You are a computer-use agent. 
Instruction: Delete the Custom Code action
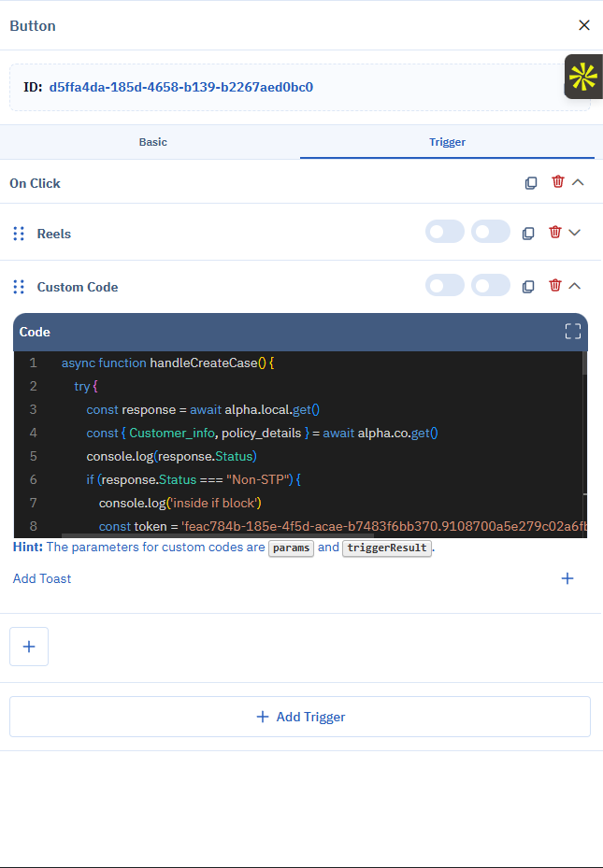coord(555,285)
